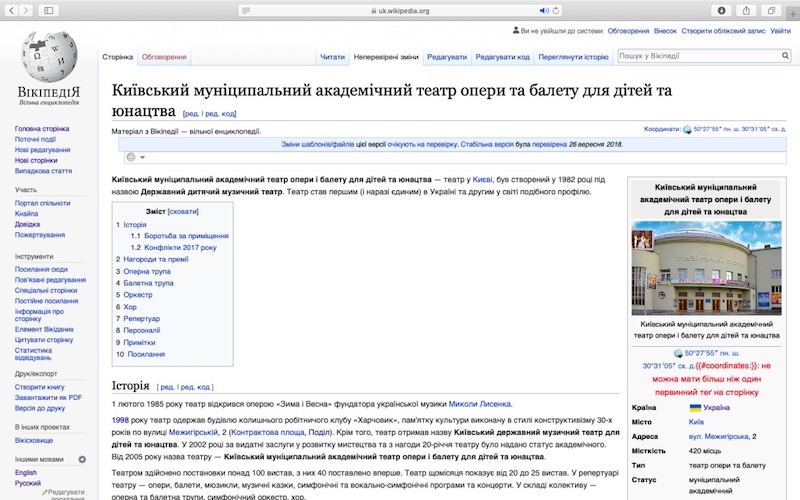Open Reader view icon in address bar
The height and width of the screenshot is (500, 800).
(x=246, y=10)
